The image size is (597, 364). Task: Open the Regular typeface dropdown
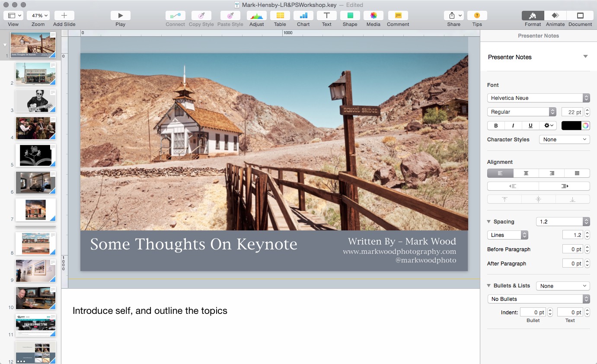click(x=522, y=112)
